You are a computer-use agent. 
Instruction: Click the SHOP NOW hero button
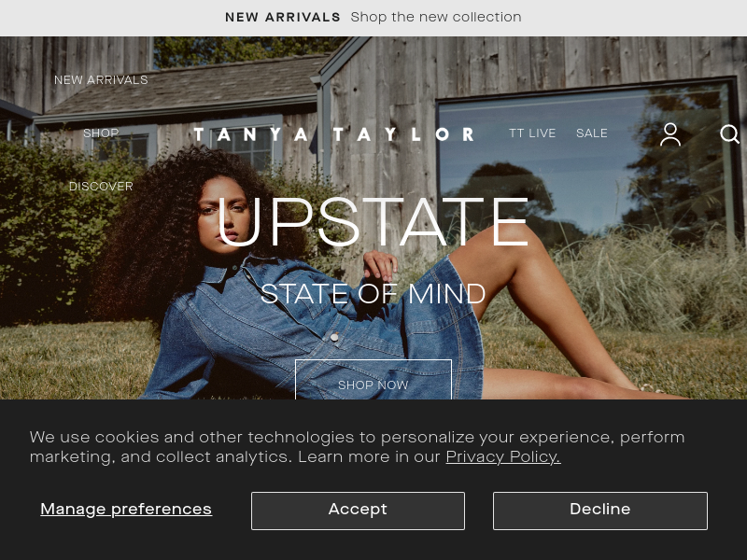[373, 380]
